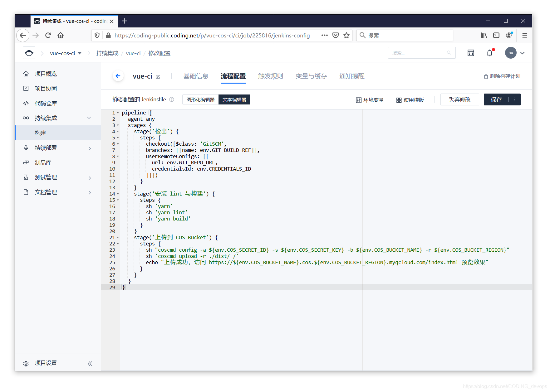The image size is (550, 392).
Task: Click vue-ci breadcrumb link
Action: click(x=133, y=53)
